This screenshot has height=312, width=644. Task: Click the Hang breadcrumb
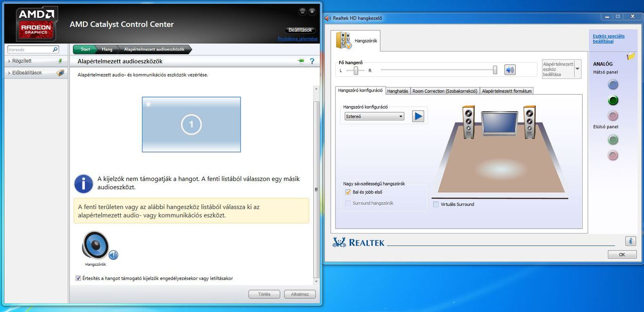(x=107, y=49)
